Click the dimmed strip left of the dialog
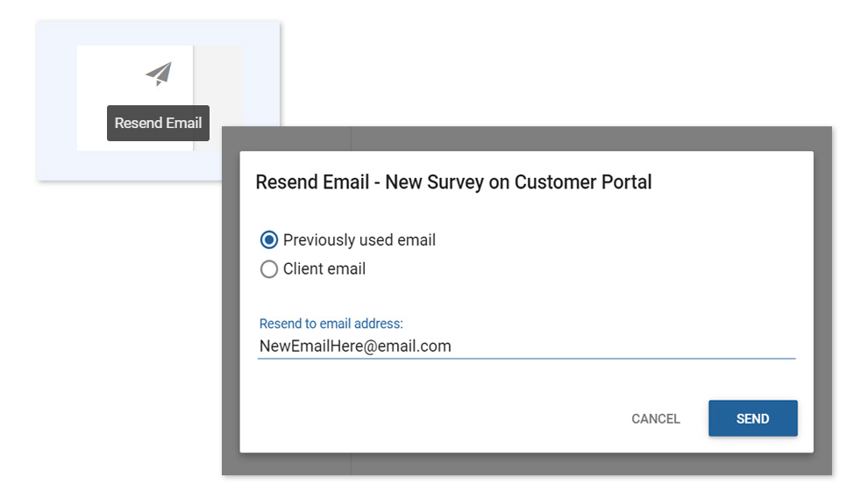This screenshot has height=499, width=868. (231, 302)
